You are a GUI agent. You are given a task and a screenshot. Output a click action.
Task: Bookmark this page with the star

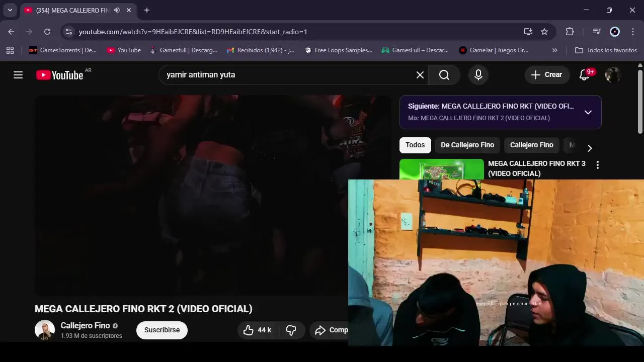(x=544, y=32)
